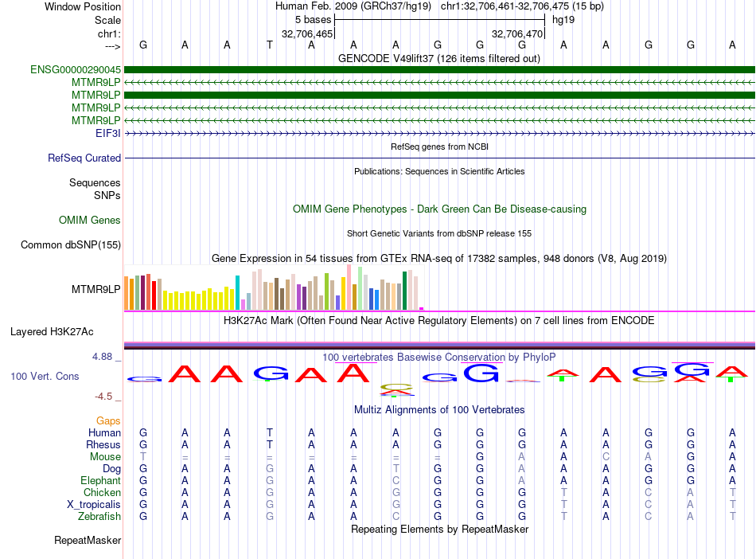Click the chr1:32,706,461-32,706,475 (15 bp) position text
Viewport: 756px width, 559px height.
pyautogui.click(x=522, y=6)
